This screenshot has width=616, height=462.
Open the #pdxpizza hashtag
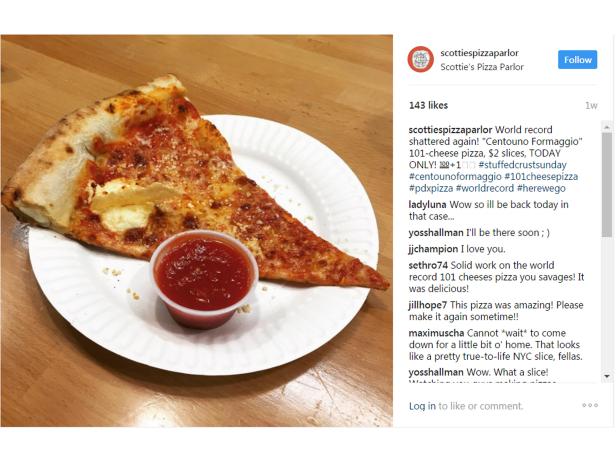[431, 188]
